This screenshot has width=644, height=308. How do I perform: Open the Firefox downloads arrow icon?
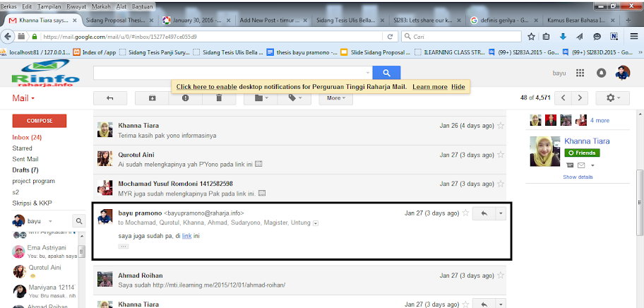pos(563,37)
